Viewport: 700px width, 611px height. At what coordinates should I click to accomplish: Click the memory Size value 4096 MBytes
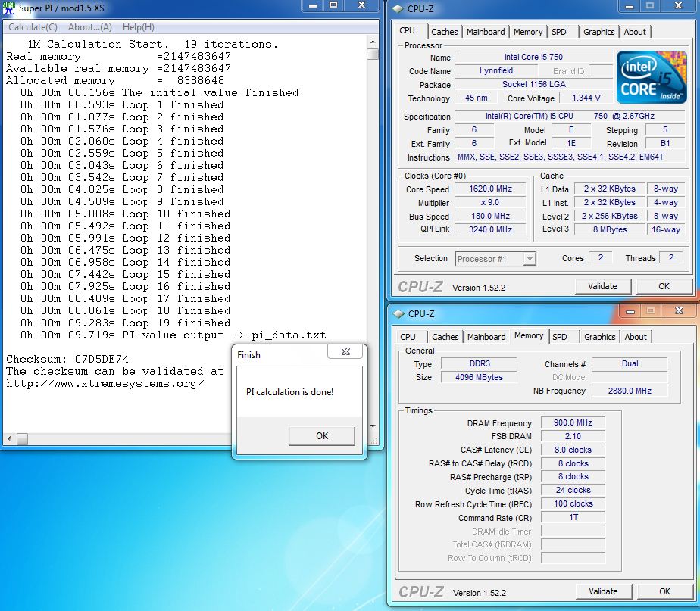click(479, 377)
